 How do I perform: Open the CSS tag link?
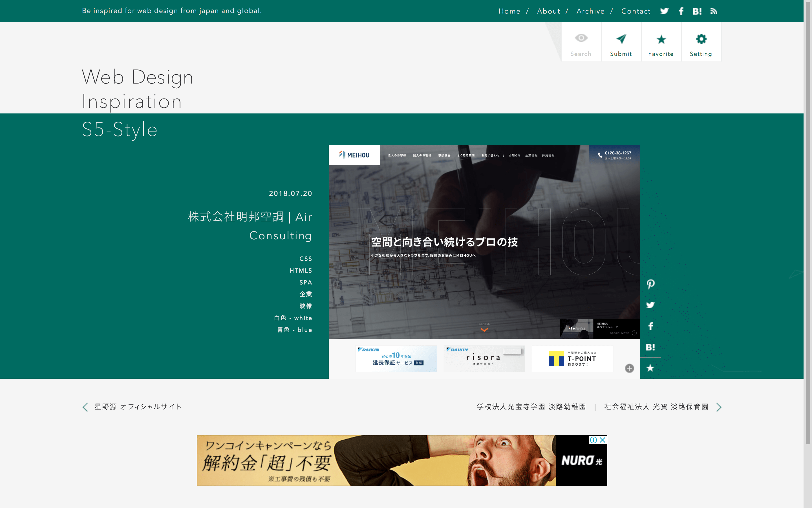306,259
